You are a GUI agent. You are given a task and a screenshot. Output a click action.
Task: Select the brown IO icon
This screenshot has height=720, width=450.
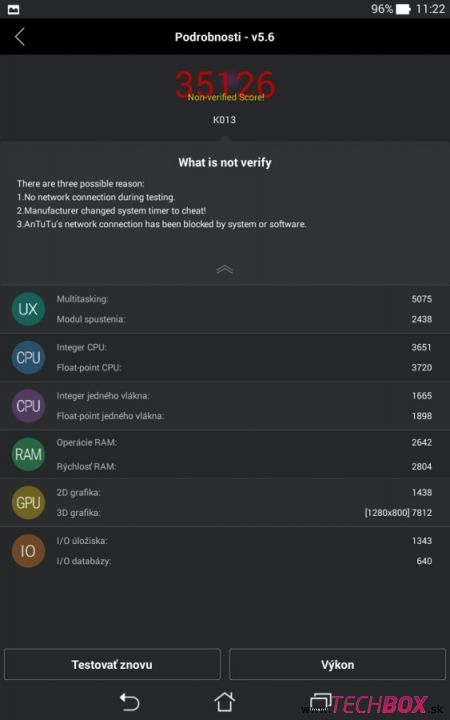(x=28, y=551)
